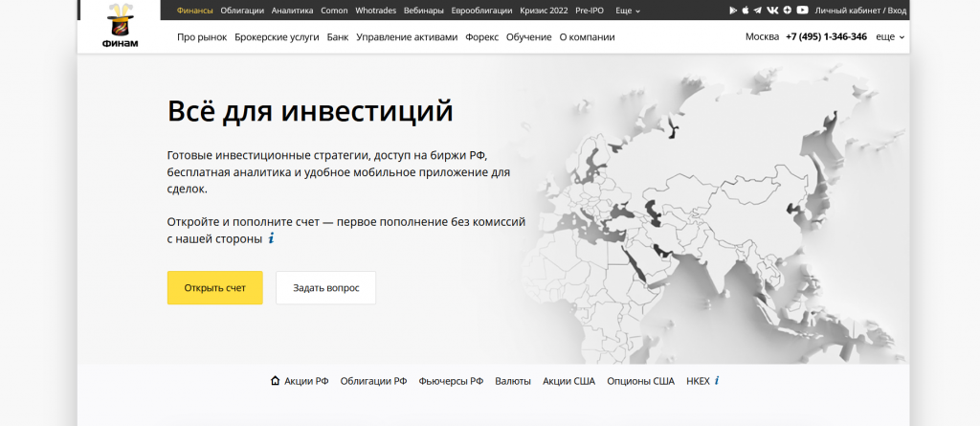Select the 'Акции США' market link
Image resolution: width=980 pixels, height=426 pixels.
(x=568, y=381)
